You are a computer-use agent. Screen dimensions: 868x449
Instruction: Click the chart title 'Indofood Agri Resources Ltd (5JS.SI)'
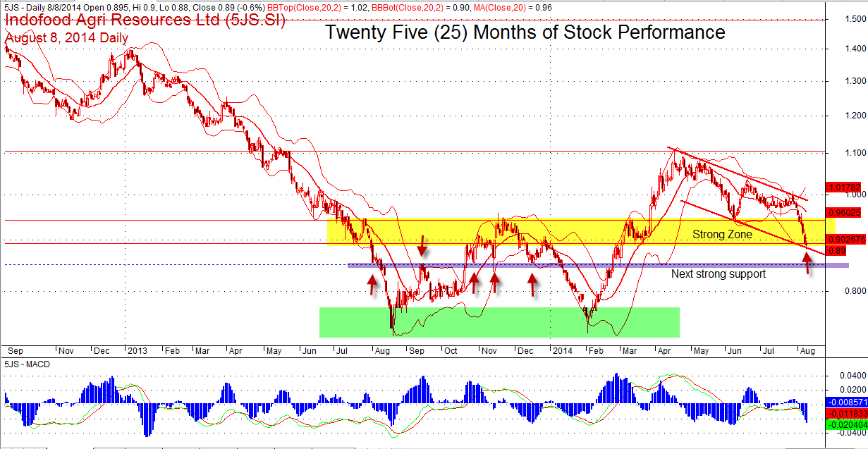[145, 20]
